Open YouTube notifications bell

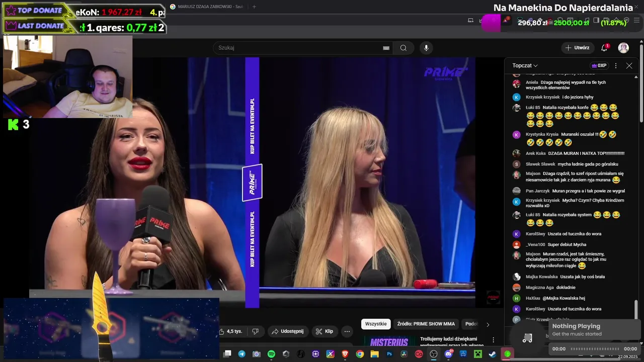[x=604, y=48]
